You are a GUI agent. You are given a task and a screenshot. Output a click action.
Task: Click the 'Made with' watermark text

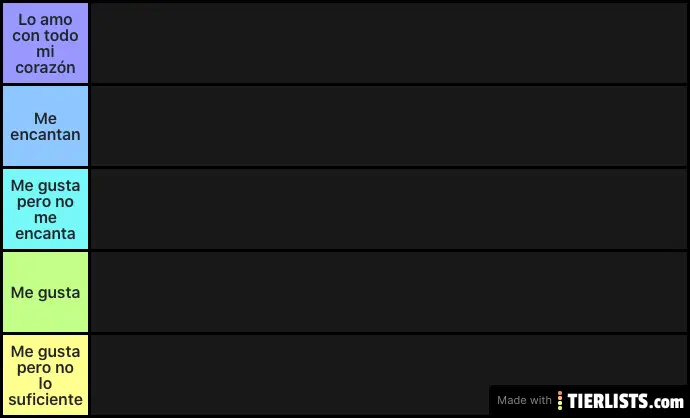(x=524, y=400)
